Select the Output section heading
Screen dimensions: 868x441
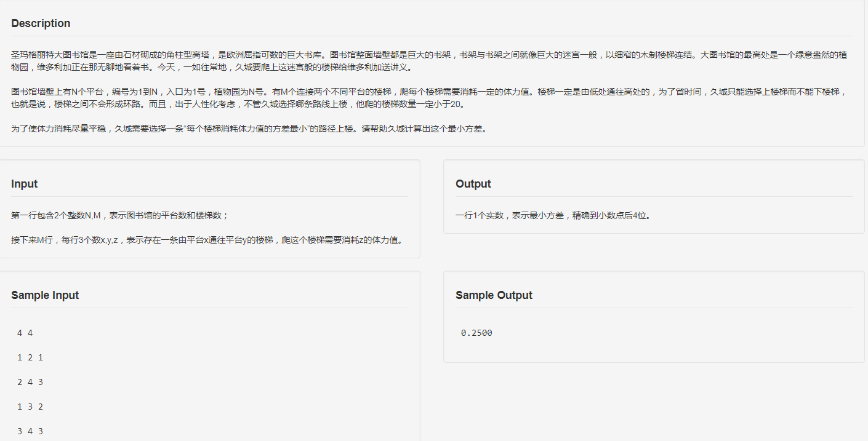(473, 184)
